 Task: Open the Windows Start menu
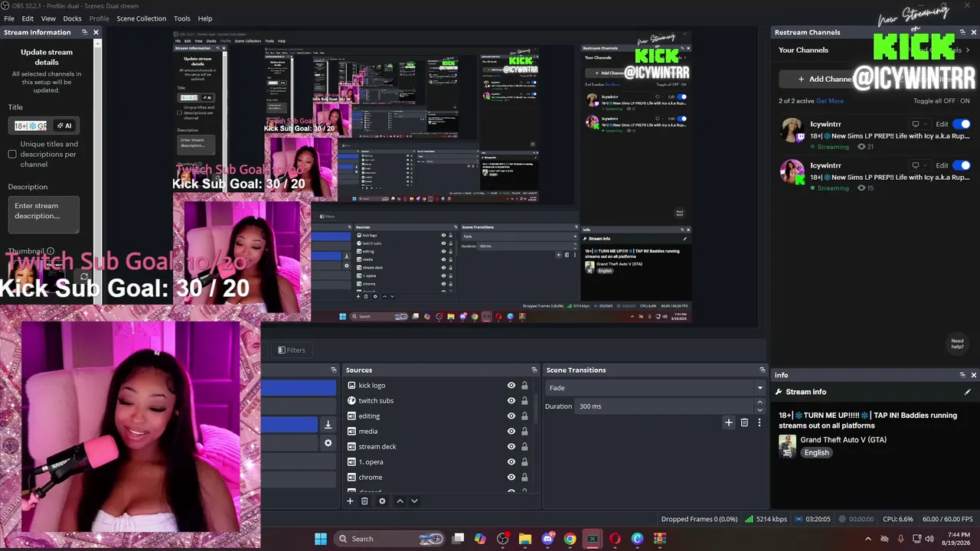click(x=321, y=539)
